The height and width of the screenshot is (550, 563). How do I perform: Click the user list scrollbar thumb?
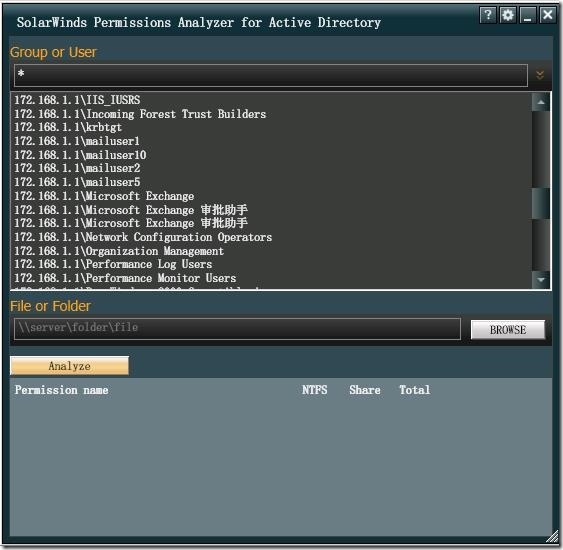pyautogui.click(x=541, y=203)
